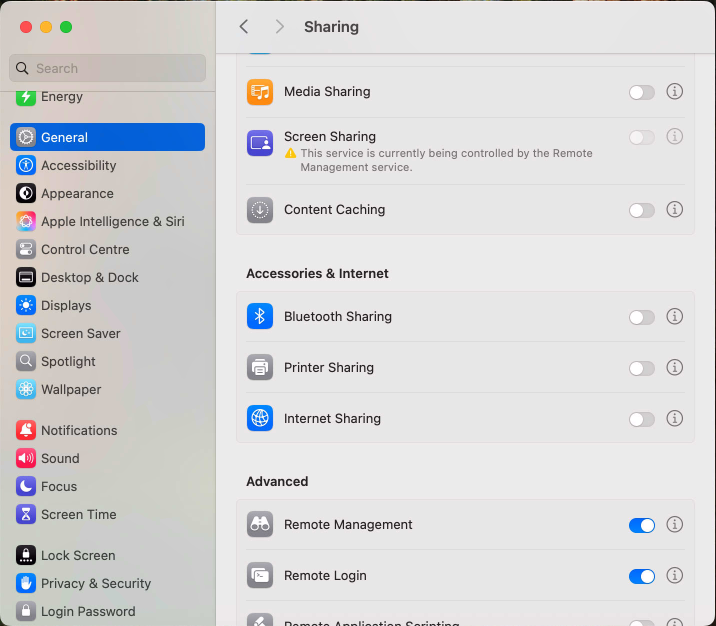Open info for Media Sharing

[674, 91]
